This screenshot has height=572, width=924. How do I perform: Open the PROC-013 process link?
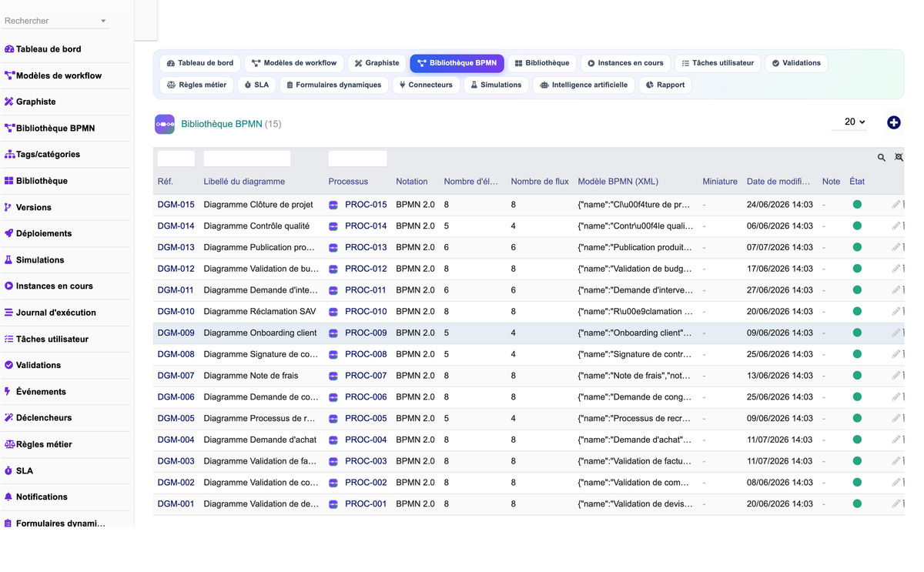[x=366, y=248]
